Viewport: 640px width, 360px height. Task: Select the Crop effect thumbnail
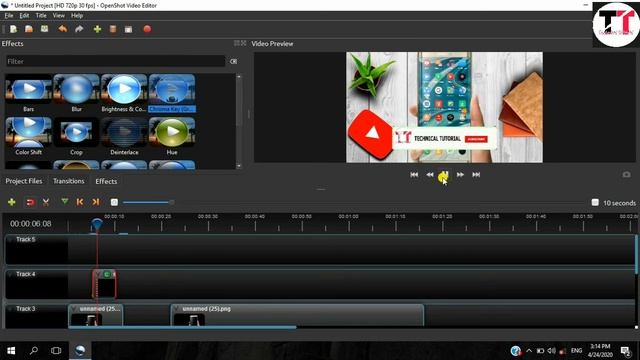(x=76, y=136)
